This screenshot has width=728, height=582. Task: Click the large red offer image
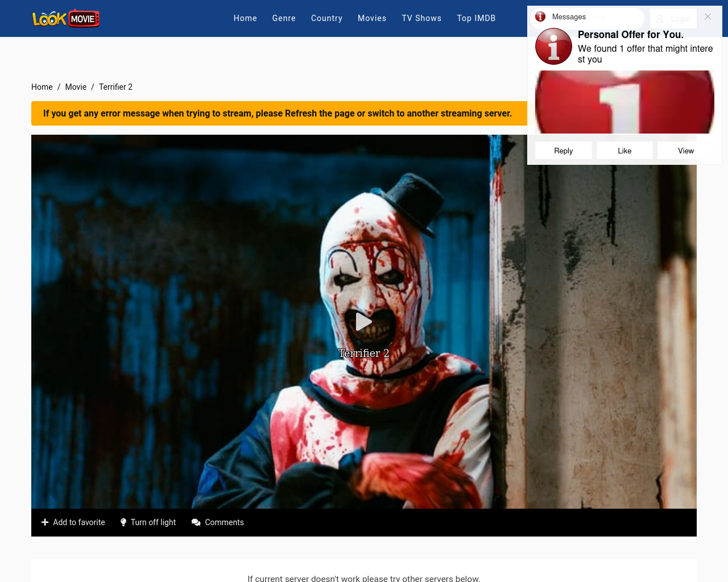[x=624, y=102]
